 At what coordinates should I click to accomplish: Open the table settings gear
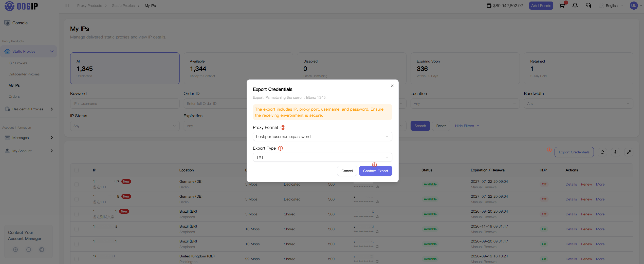click(616, 152)
